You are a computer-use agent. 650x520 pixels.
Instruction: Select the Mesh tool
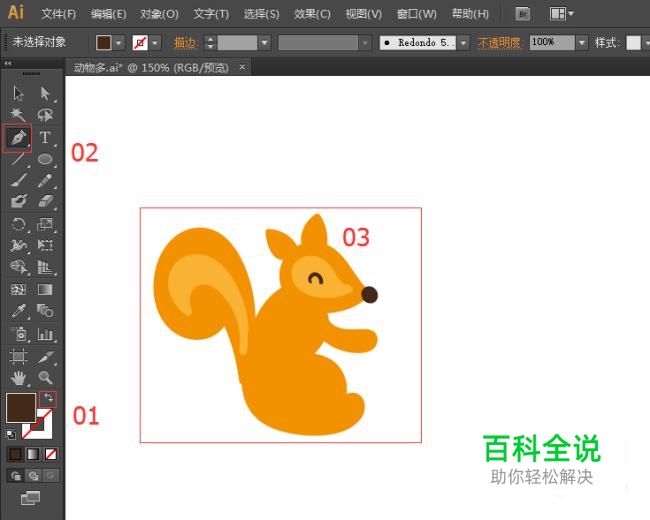click(18, 289)
